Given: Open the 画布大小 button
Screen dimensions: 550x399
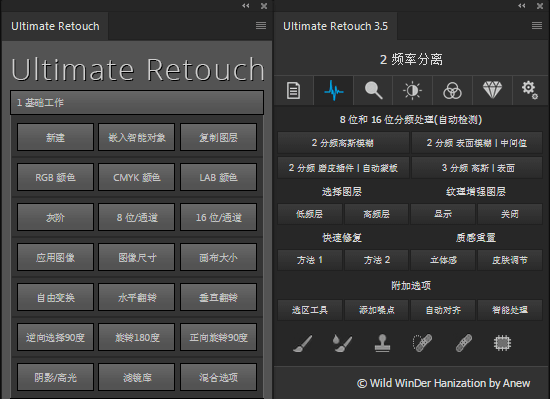Looking at the screenshot, I should click(x=218, y=257).
